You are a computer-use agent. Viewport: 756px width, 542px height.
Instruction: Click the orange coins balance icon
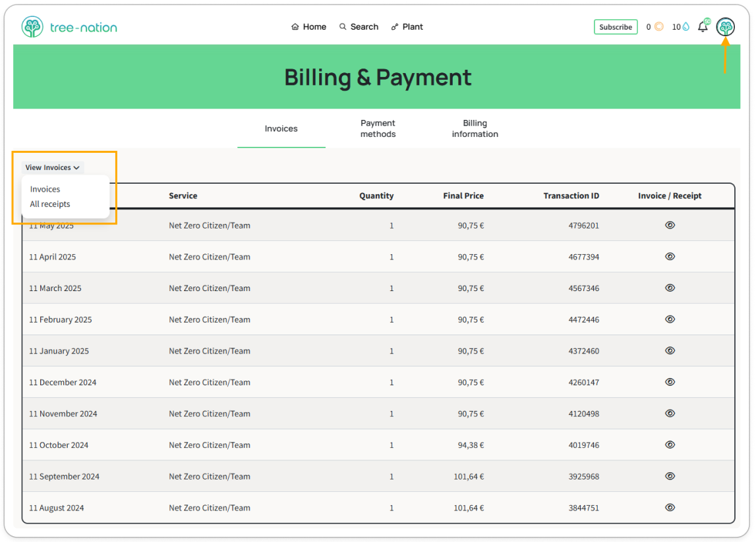(659, 26)
